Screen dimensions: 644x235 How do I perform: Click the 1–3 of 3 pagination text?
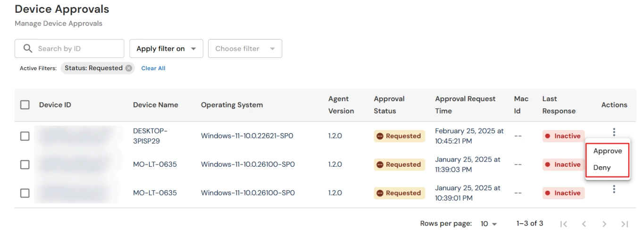pos(530,224)
